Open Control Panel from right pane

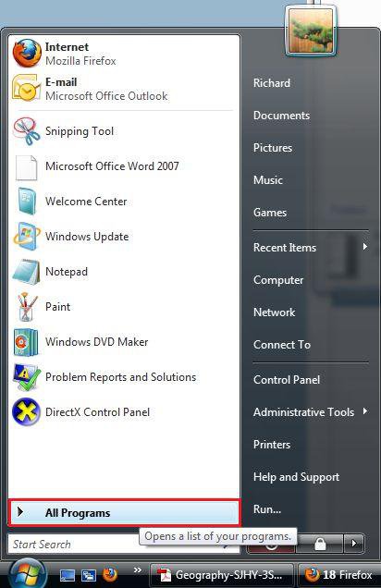pos(287,379)
